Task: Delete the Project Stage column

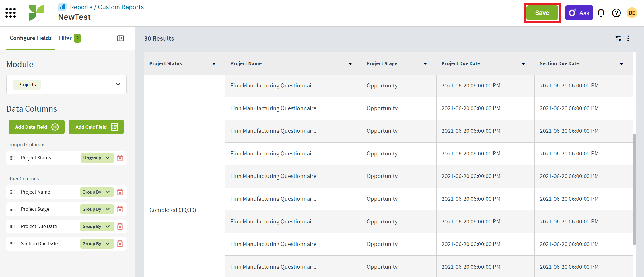Action: pyautogui.click(x=120, y=209)
